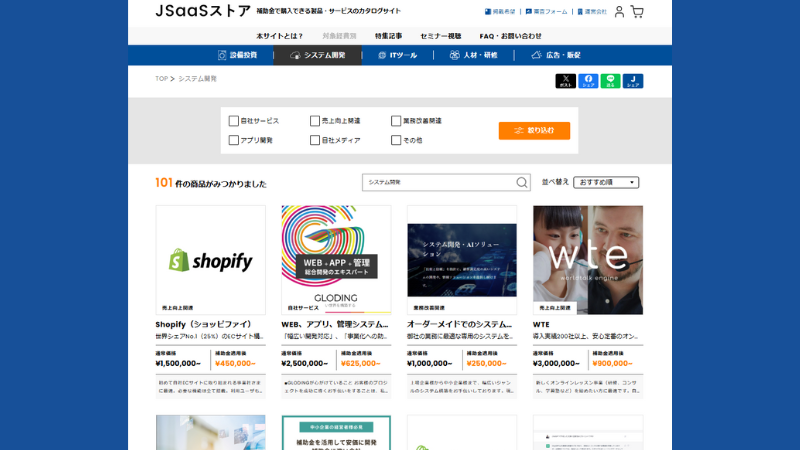Open the 運営会社 header link
This screenshot has width=800, height=450.
(x=592, y=11)
